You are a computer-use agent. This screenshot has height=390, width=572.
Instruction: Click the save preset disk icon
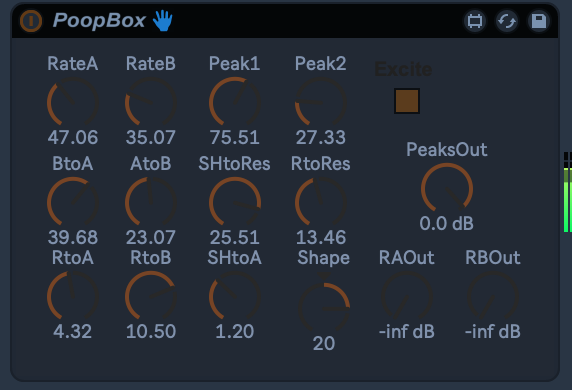click(539, 21)
